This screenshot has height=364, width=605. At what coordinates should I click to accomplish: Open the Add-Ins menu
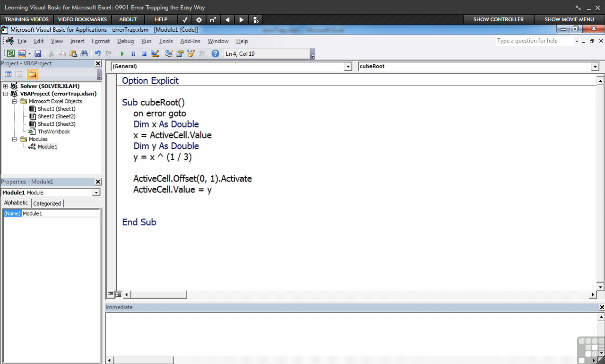coord(190,41)
